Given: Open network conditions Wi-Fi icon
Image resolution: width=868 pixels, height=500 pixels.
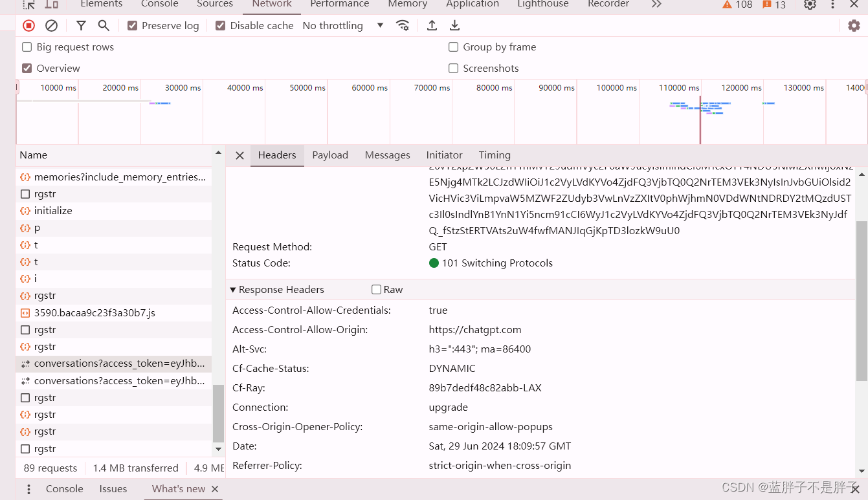Looking at the screenshot, I should tap(403, 26).
